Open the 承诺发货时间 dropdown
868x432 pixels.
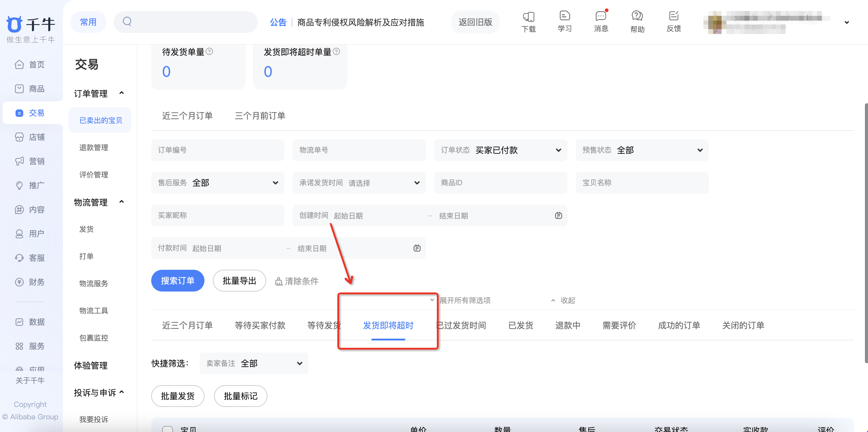click(x=359, y=183)
